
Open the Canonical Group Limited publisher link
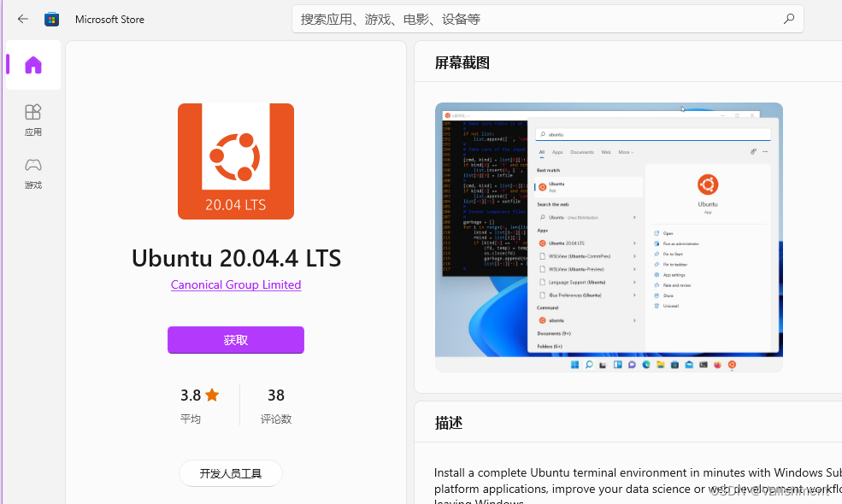point(236,284)
